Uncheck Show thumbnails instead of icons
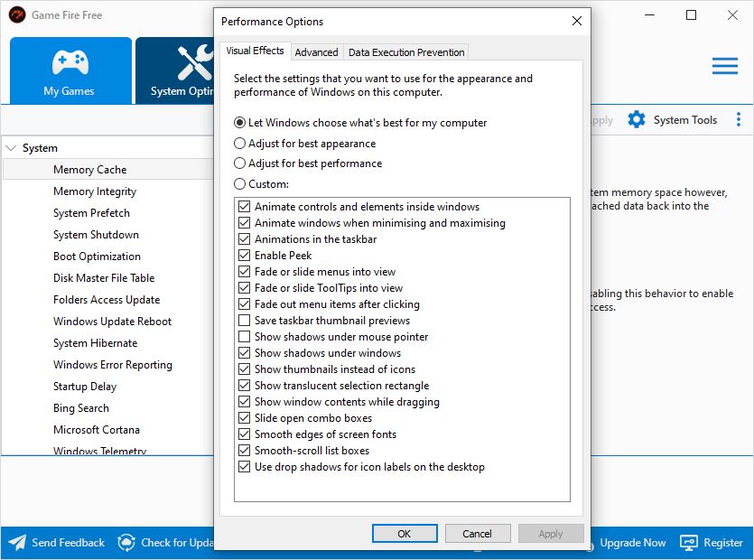Screen dimensions: 754x560 245,369
